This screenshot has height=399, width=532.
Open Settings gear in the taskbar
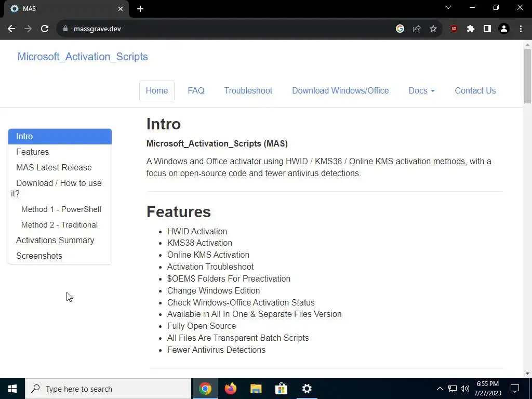point(307,389)
